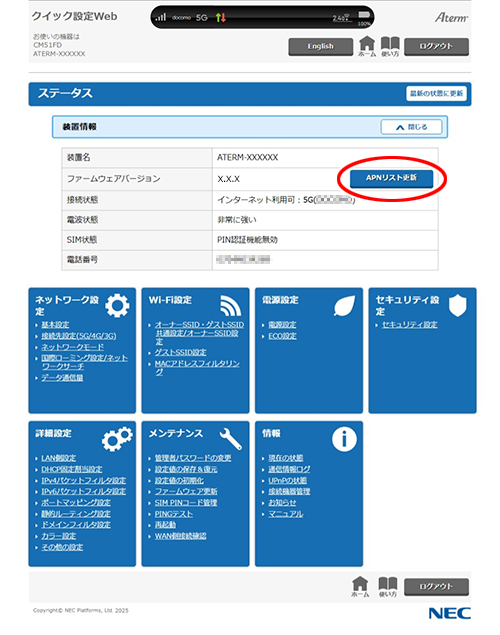Open 管理者パスワードの変更 link

193,458
